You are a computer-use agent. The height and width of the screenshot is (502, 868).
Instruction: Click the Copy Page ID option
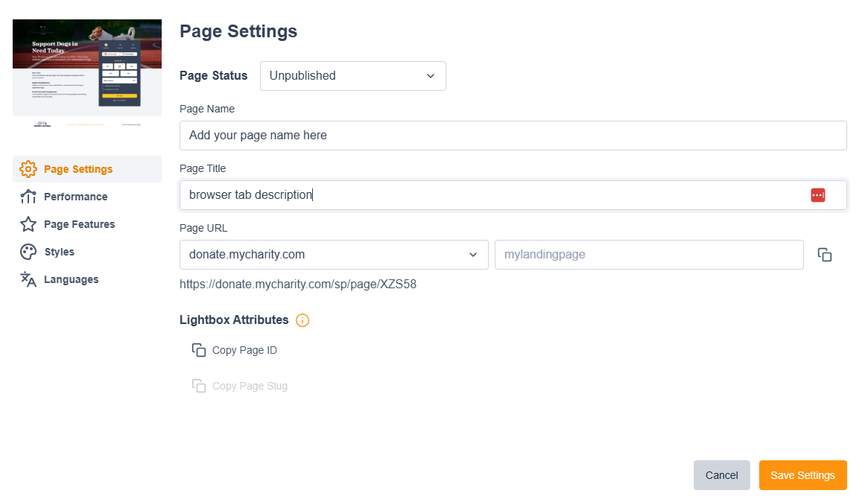click(235, 349)
